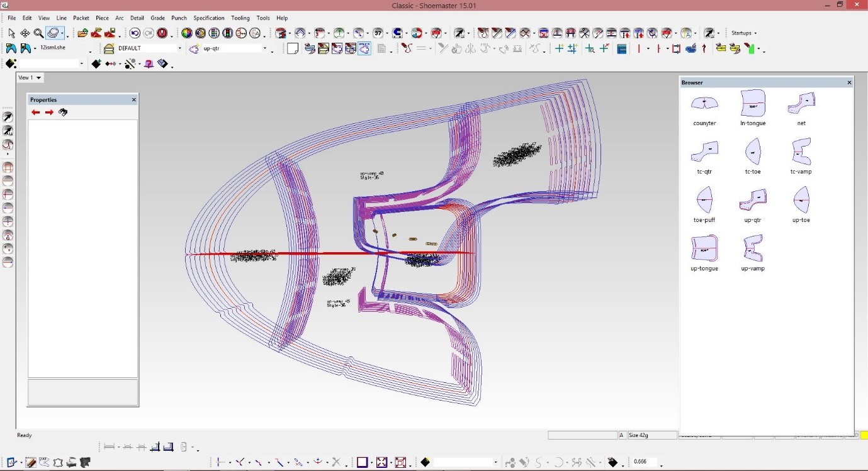The height and width of the screenshot is (471, 868).
Task: Click the 0.666 value field
Action: tap(644, 462)
